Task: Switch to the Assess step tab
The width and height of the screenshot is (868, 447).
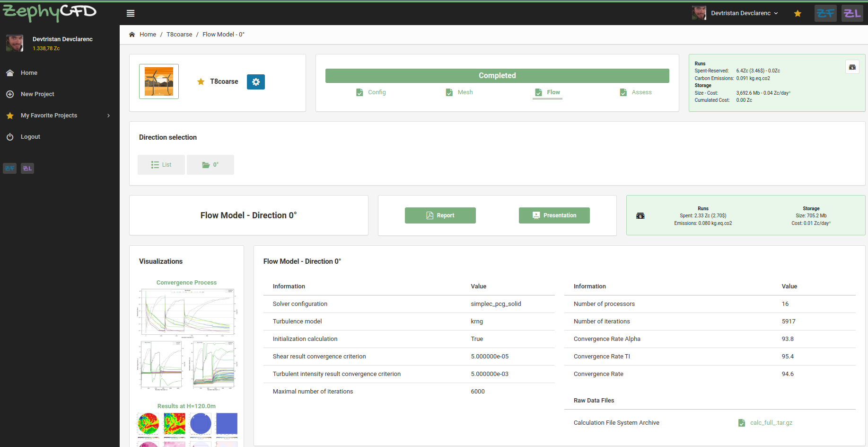Action: click(x=641, y=92)
